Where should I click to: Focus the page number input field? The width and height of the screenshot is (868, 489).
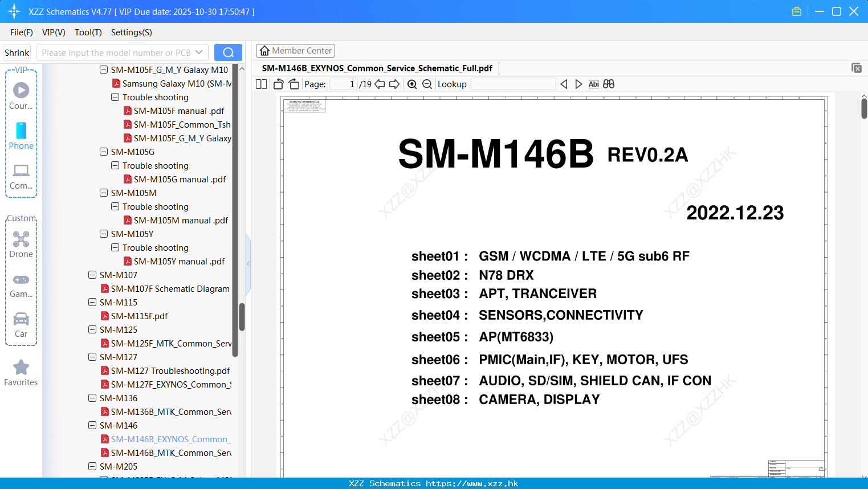coord(344,84)
